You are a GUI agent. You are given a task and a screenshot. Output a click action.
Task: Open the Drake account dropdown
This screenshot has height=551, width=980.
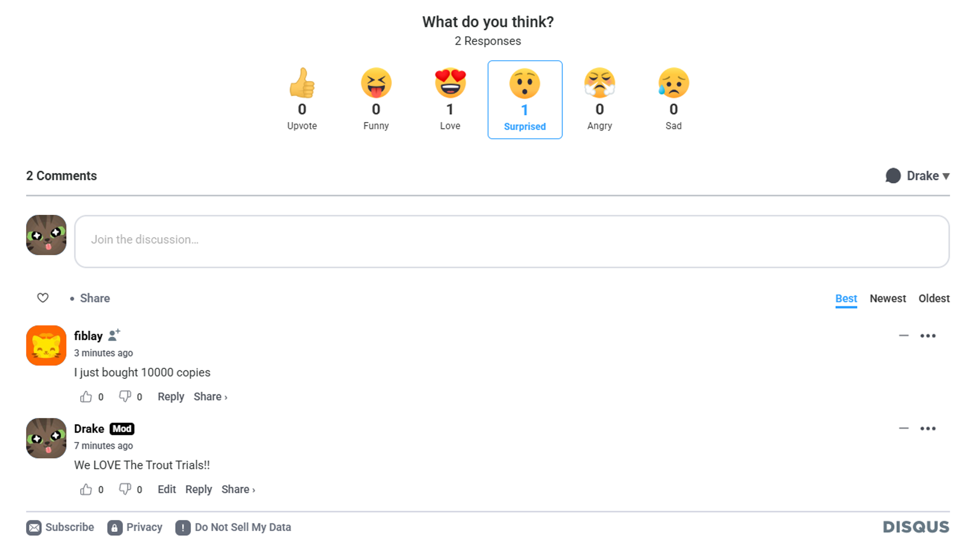(918, 176)
